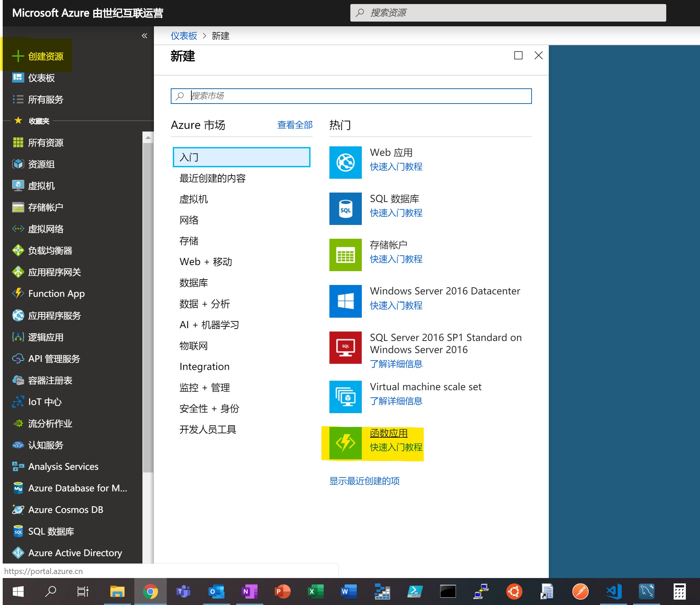The image size is (700, 605).
Task: Click the green plus 创建资源 icon
Action: coord(18,56)
